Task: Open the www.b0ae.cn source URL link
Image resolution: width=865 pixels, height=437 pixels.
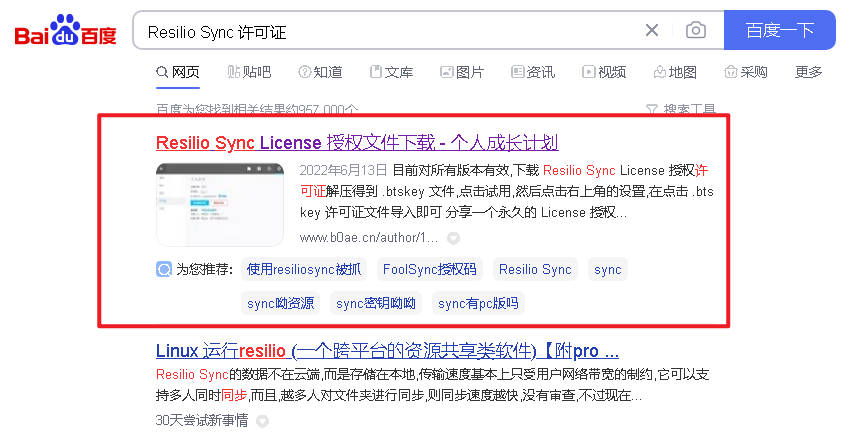Action: click(x=369, y=238)
